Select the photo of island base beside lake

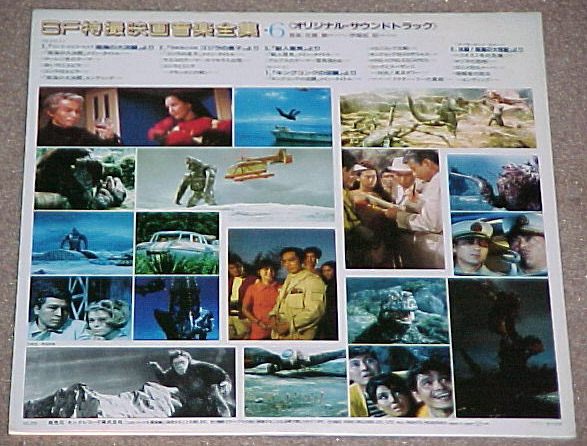295,382
